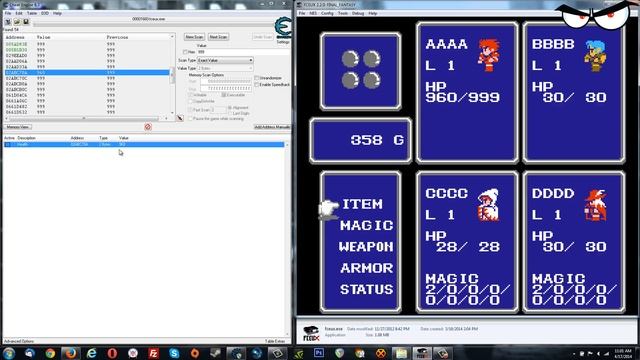This screenshot has width=640, height=360.
Task: Click the New Scan button
Action: tap(194, 37)
